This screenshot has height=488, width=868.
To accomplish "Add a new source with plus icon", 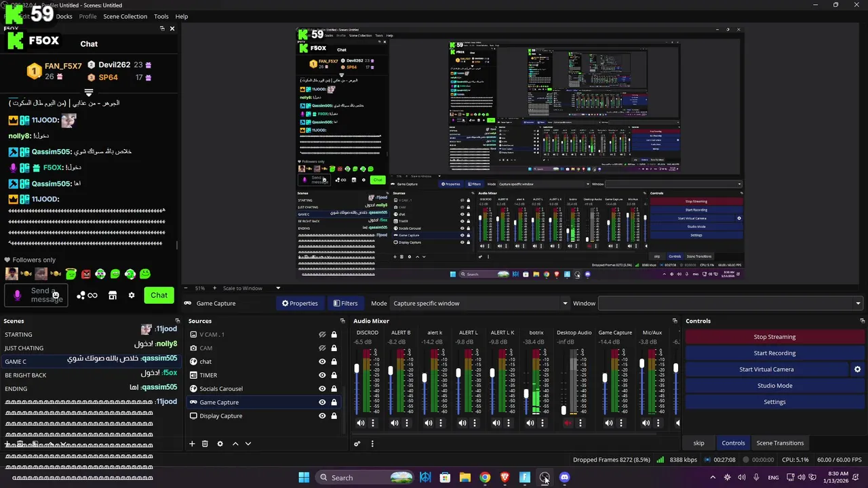I will click(192, 444).
